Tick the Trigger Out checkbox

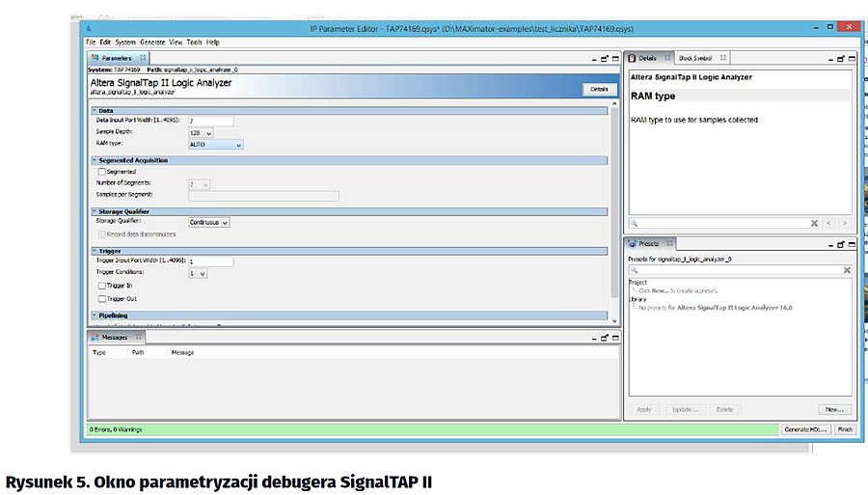(101, 299)
